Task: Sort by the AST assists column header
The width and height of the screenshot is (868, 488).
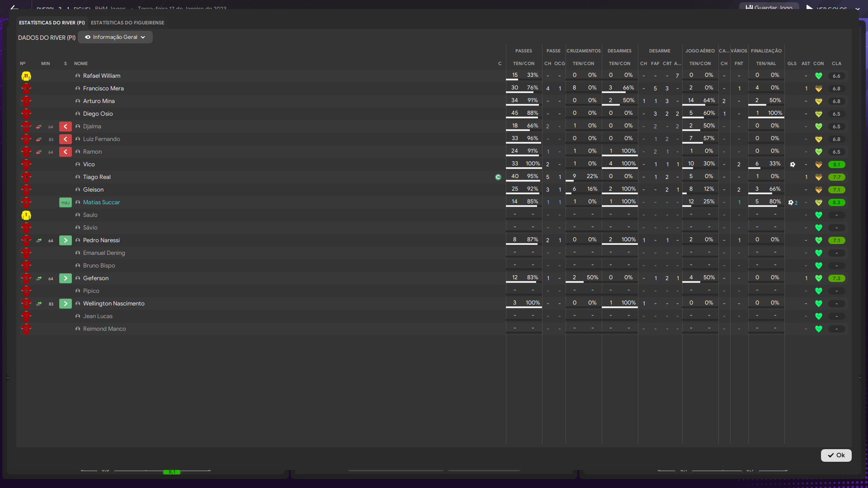Action: pos(806,64)
